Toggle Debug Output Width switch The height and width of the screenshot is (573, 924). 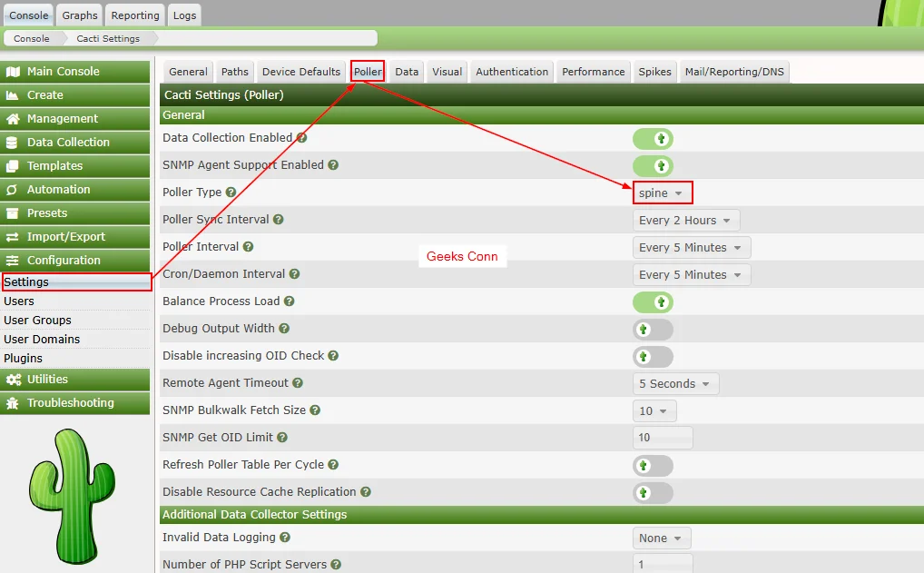pos(653,330)
